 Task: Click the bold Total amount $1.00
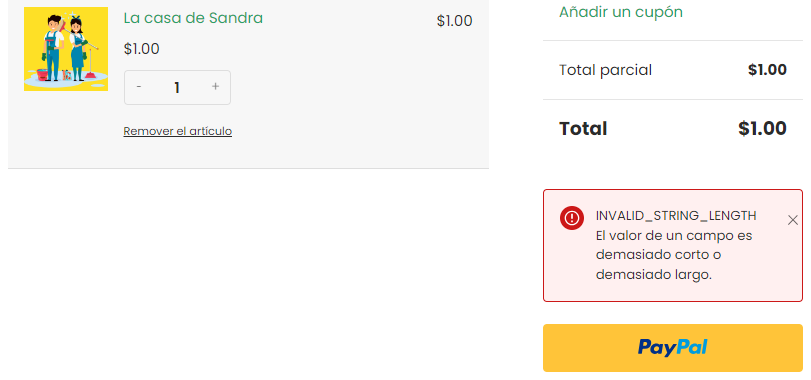coord(762,128)
